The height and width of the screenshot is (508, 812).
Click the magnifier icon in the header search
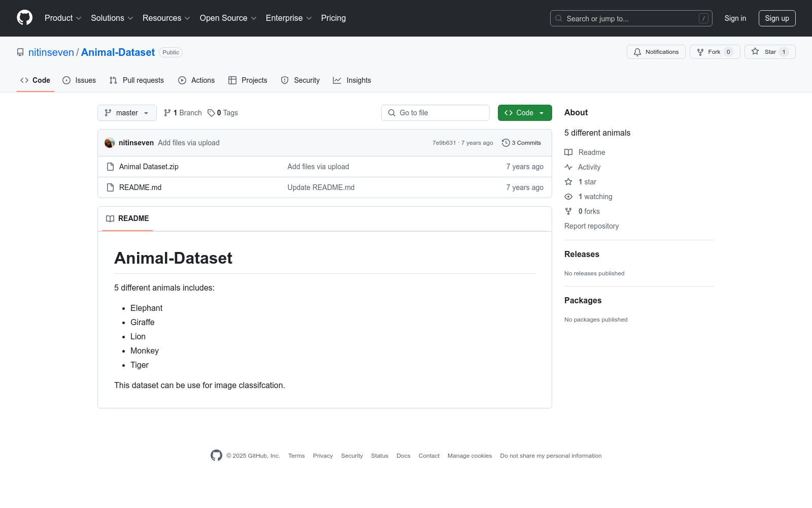[559, 18]
